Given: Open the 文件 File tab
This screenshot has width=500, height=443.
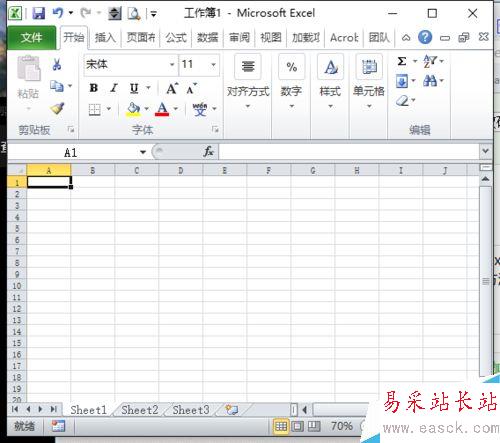Looking at the screenshot, I should pos(32,37).
